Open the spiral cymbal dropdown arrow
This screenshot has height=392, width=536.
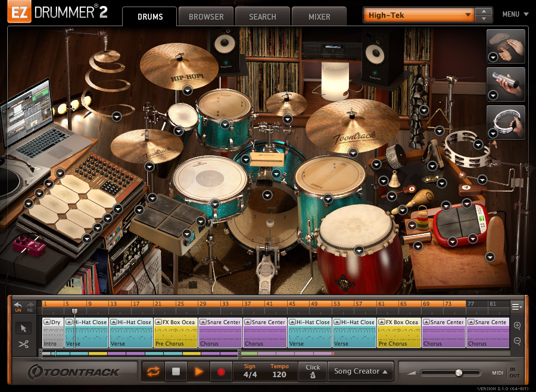tap(117, 117)
